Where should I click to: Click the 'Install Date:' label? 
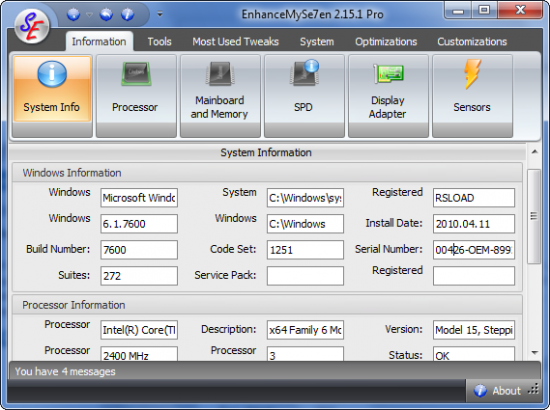tap(394, 223)
